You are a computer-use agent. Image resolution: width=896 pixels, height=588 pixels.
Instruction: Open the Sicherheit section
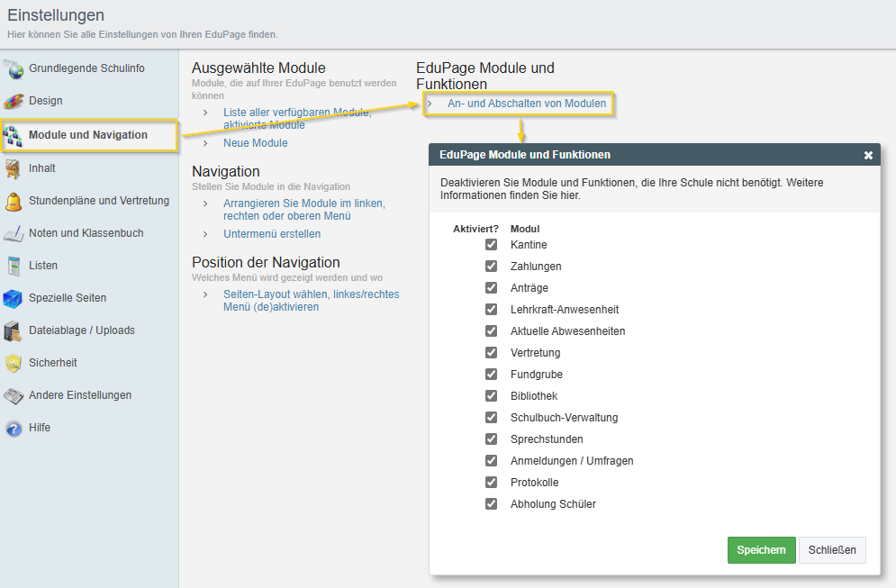point(52,363)
